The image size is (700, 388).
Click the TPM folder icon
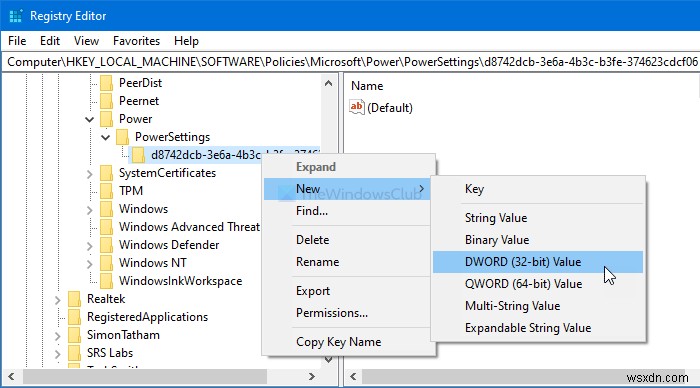click(107, 191)
